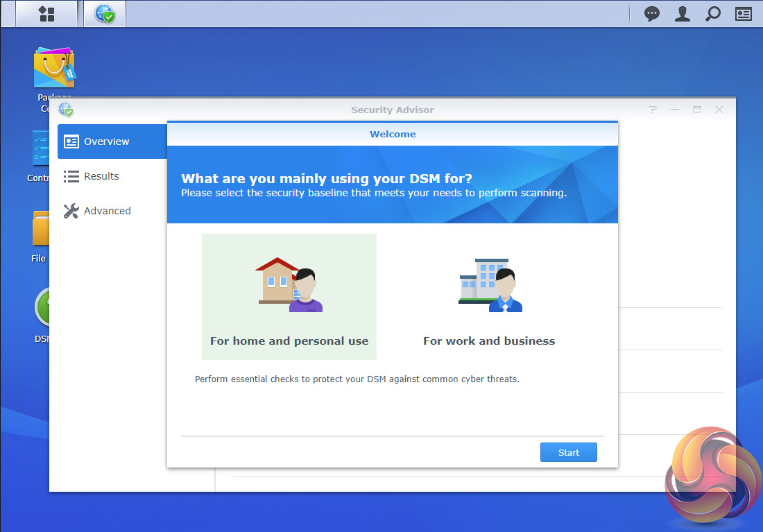Click the Welcome dialog title
This screenshot has height=532, width=763.
tap(393, 135)
